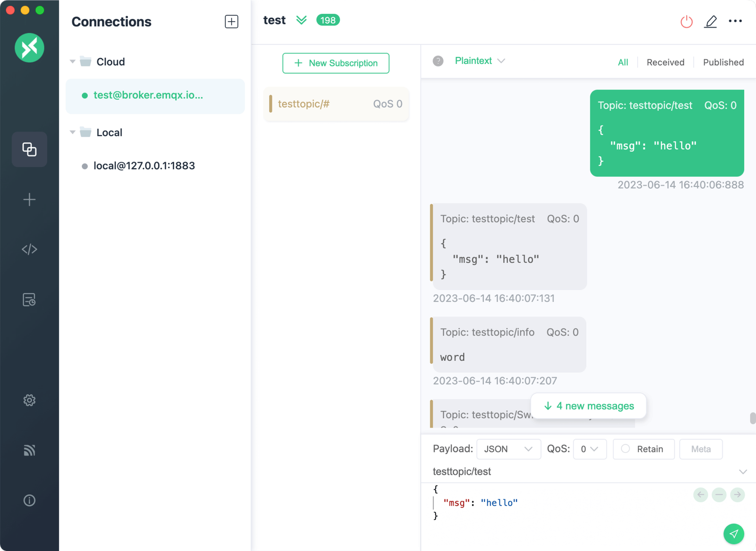Select the local@127.0.0.1:1883 connection
756x551 pixels.
point(143,166)
